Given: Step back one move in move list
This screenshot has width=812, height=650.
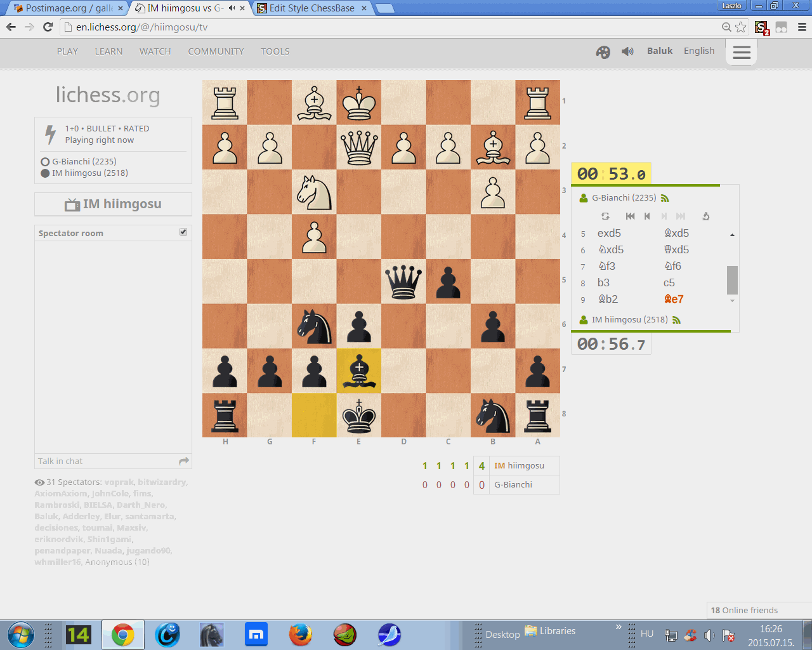Looking at the screenshot, I should click(647, 216).
